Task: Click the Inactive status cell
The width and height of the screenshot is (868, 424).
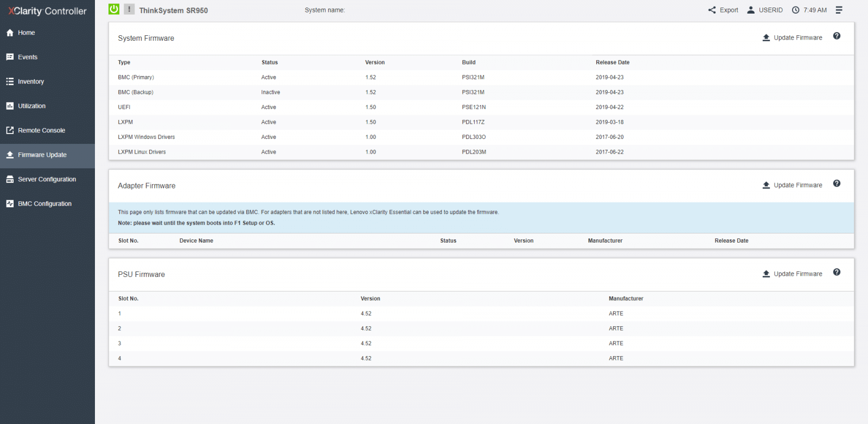Action: tap(270, 92)
